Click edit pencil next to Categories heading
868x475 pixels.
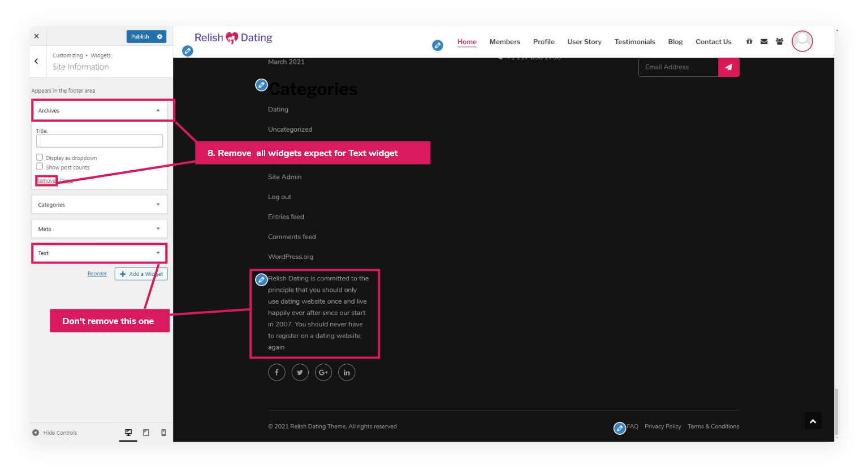tap(261, 85)
